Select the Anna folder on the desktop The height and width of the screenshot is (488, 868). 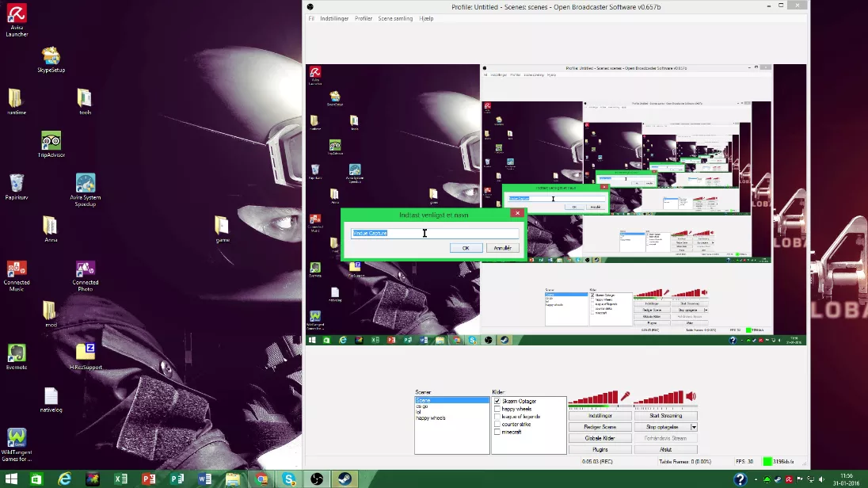51,229
